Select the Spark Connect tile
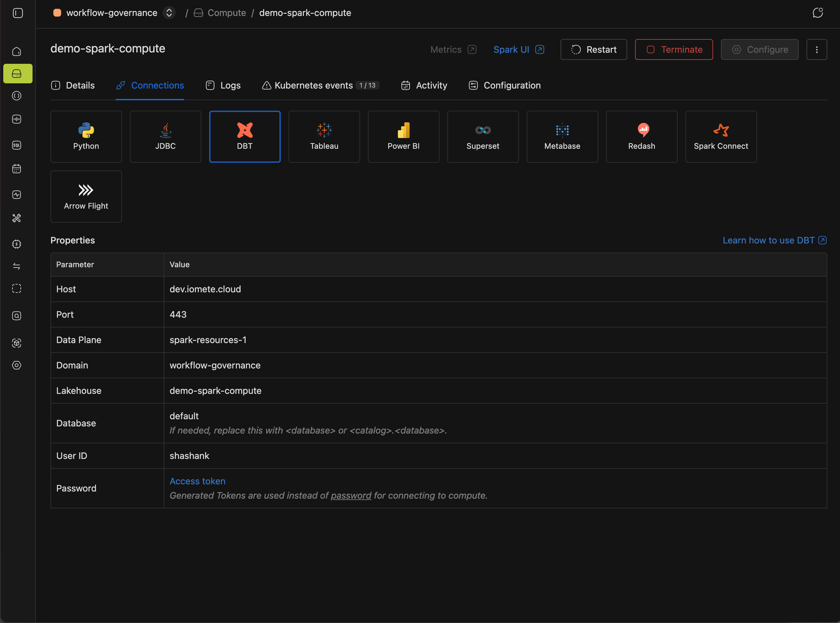Image resolution: width=840 pixels, height=623 pixels. click(721, 136)
